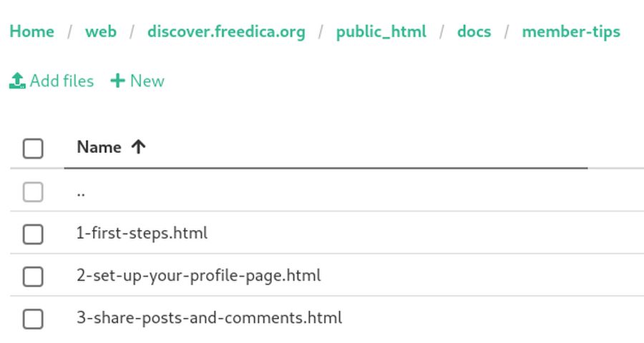Open the file 1-first-steps.html
The height and width of the screenshot is (343, 644).
[x=142, y=233]
